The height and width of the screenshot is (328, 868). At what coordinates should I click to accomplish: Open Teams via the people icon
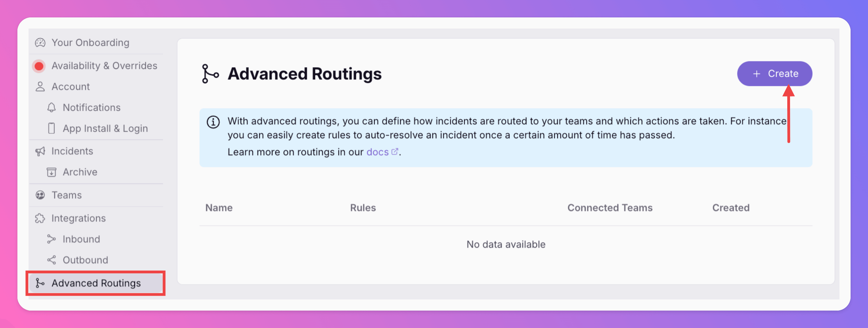[x=39, y=195]
